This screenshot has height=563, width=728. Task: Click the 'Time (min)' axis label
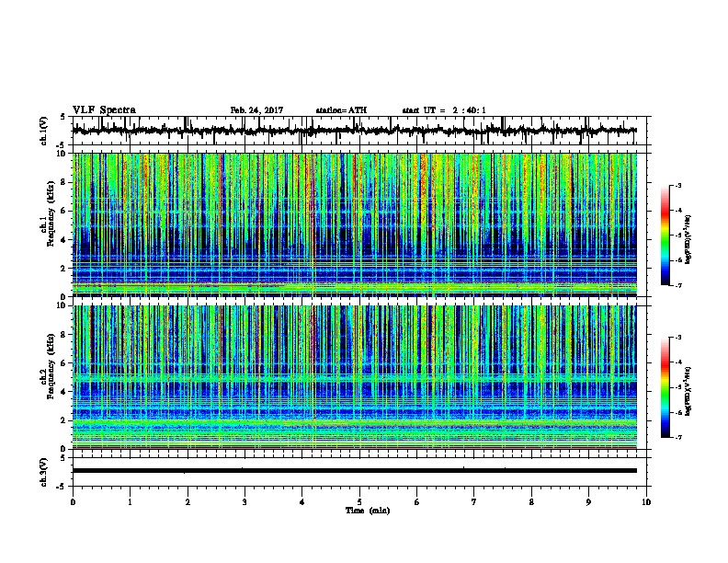coord(368,511)
